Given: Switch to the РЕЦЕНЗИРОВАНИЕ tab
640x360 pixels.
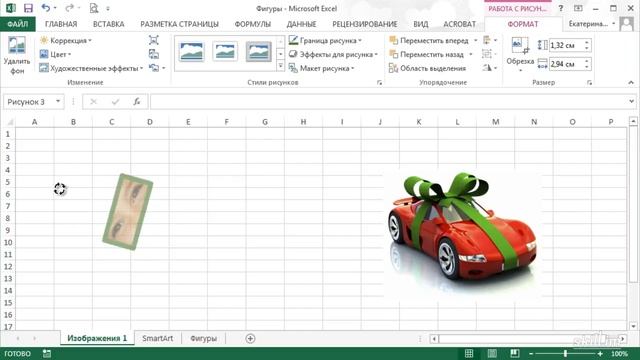Looking at the screenshot, I should tap(364, 24).
